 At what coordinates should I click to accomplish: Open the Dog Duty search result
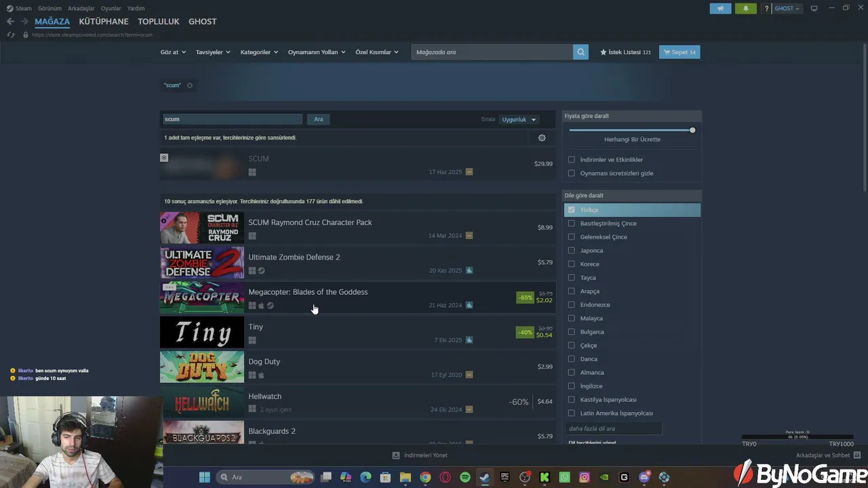click(358, 367)
